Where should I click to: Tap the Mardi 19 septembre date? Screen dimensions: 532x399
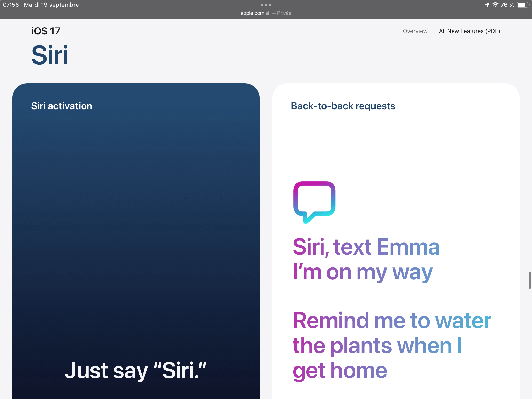pyautogui.click(x=51, y=5)
